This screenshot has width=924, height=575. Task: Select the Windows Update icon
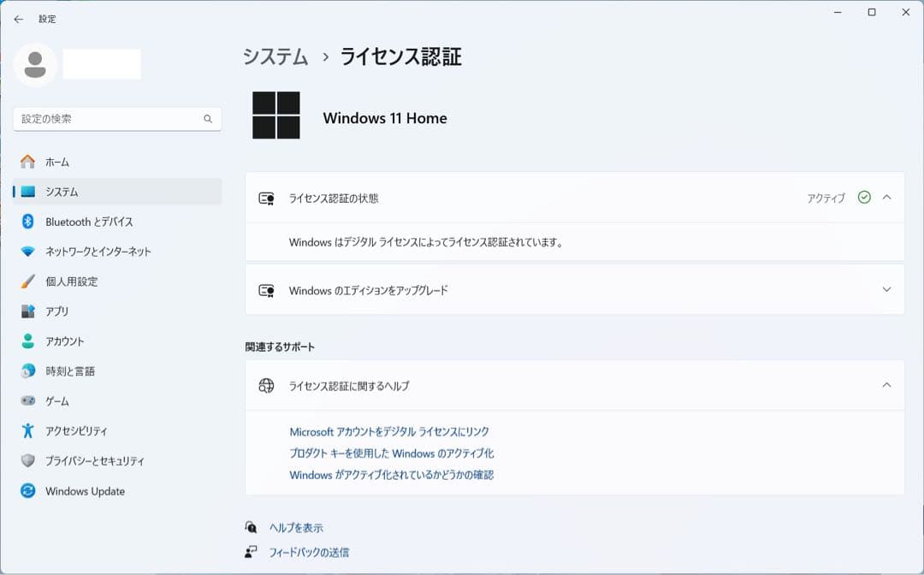(x=28, y=491)
